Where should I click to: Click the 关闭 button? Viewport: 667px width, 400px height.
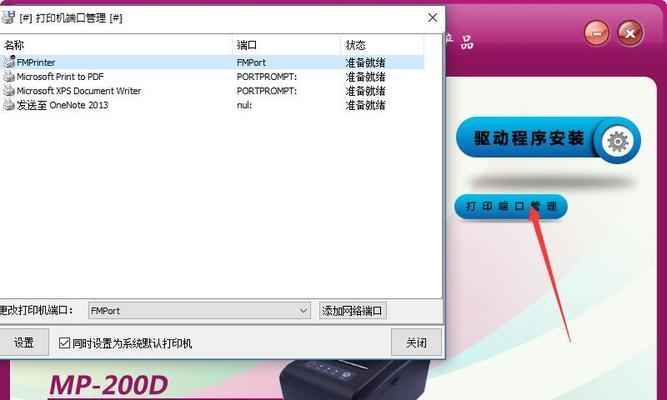tap(416, 342)
